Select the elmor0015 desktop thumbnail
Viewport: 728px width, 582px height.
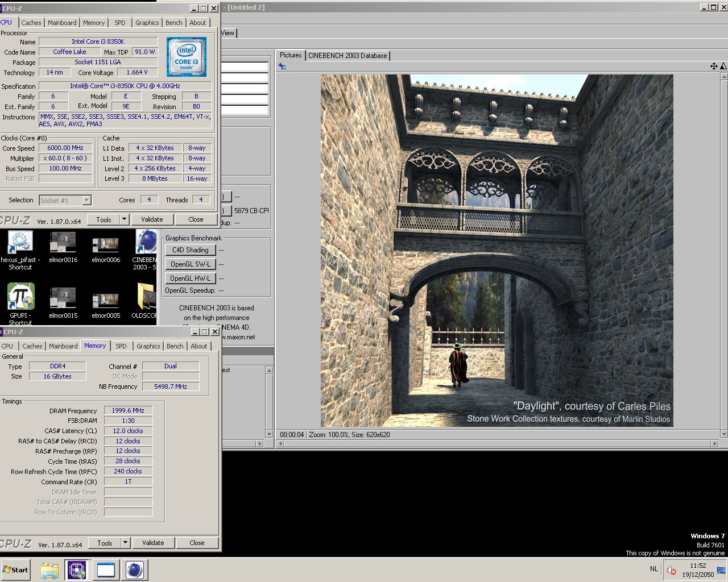pyautogui.click(x=63, y=304)
